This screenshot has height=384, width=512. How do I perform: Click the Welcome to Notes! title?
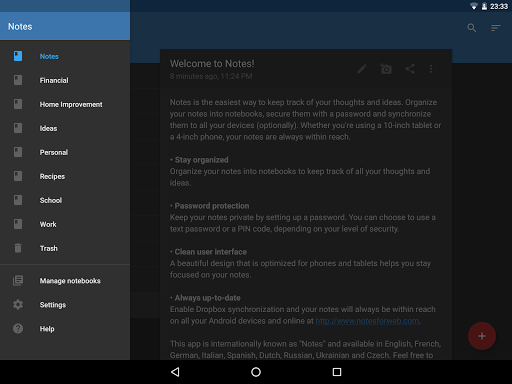click(x=212, y=64)
